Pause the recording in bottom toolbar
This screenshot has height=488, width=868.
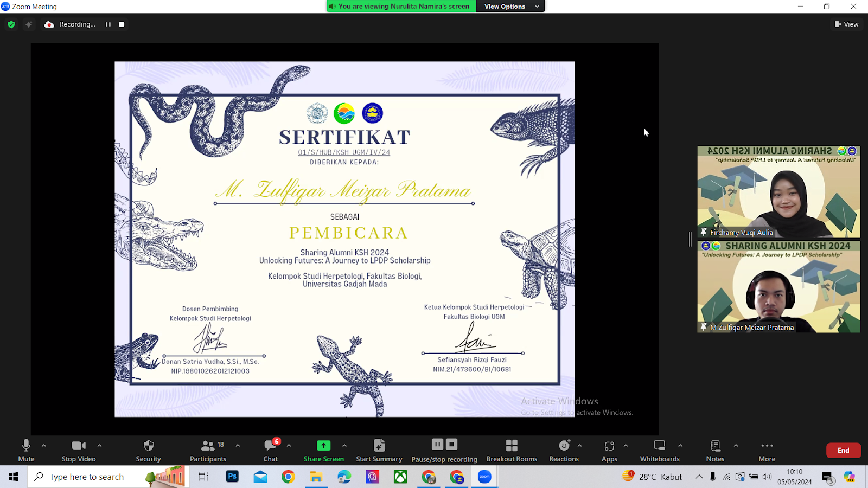point(438,444)
